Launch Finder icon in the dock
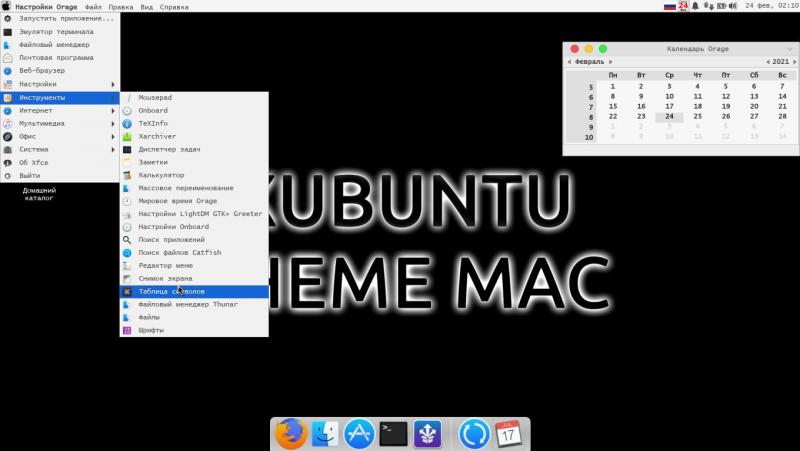Viewport: 800px width, 451px height. click(x=324, y=433)
